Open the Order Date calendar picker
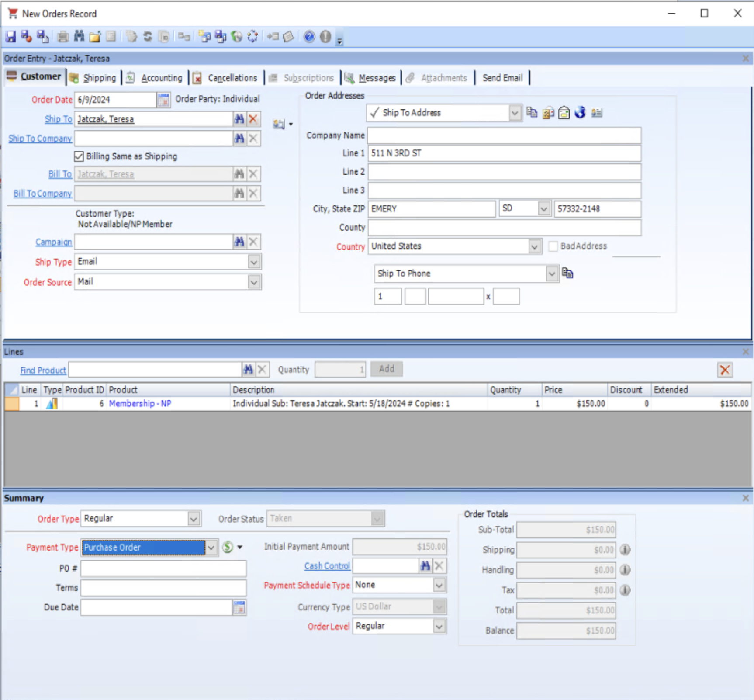This screenshot has height=700, width=754. (x=163, y=100)
